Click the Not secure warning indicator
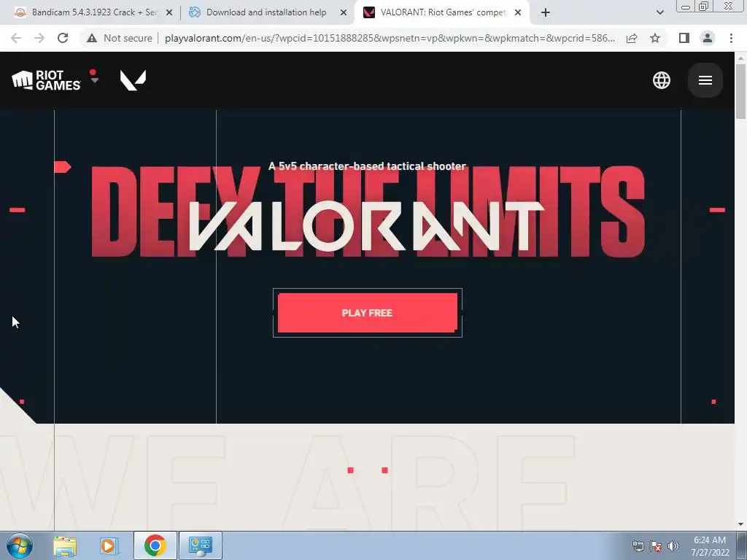Viewport: 747px width, 560px height. point(119,38)
